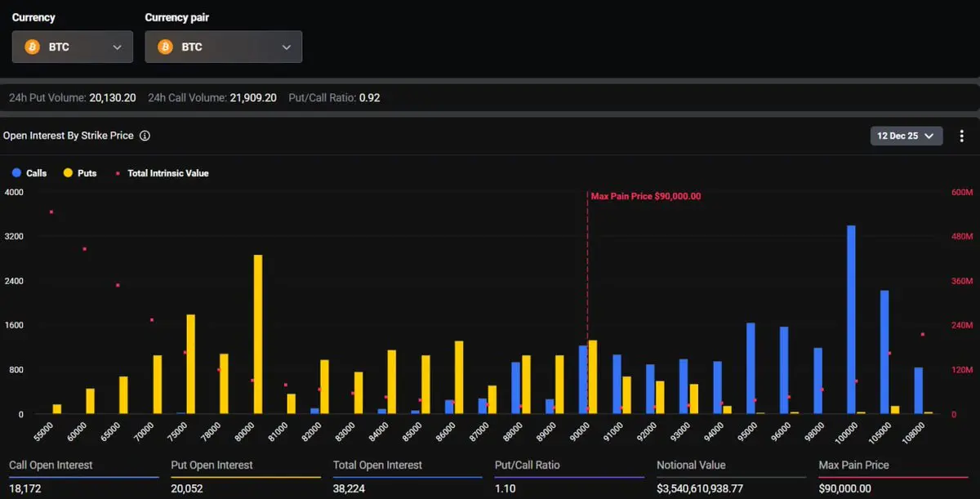Click the Max Pain Price $90,000.00 label
The width and height of the screenshot is (980, 499).
645,197
